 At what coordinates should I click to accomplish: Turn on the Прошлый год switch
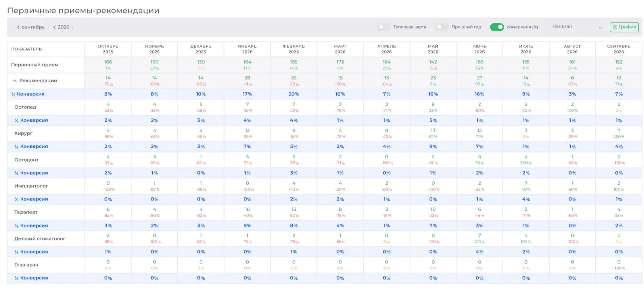(x=442, y=27)
